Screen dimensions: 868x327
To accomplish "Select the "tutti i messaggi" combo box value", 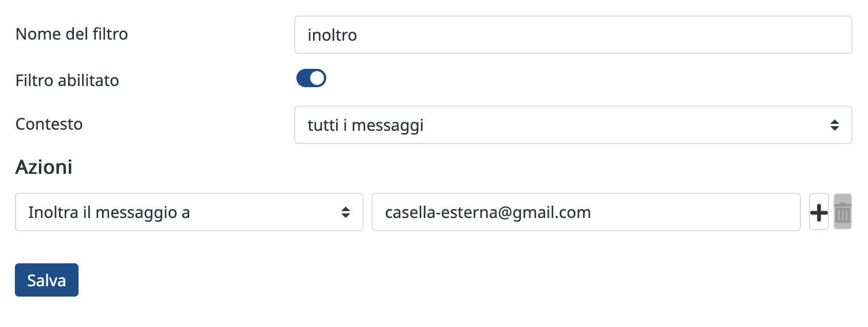I will (x=366, y=125).
